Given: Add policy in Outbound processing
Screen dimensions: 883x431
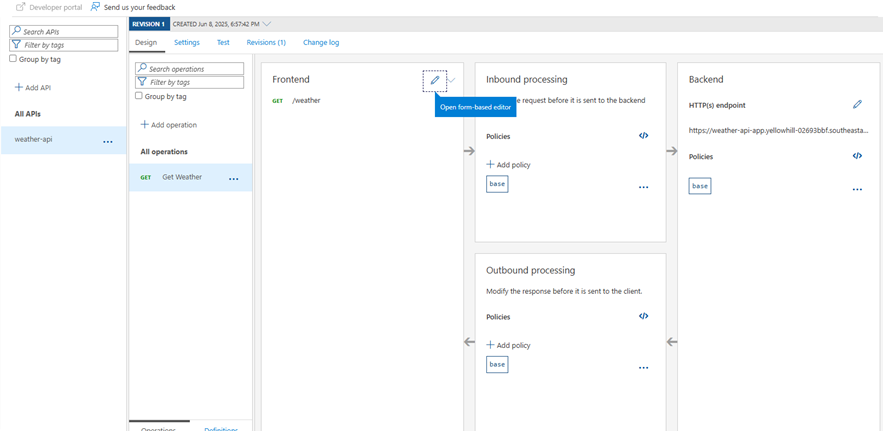Looking at the screenshot, I should (x=508, y=345).
